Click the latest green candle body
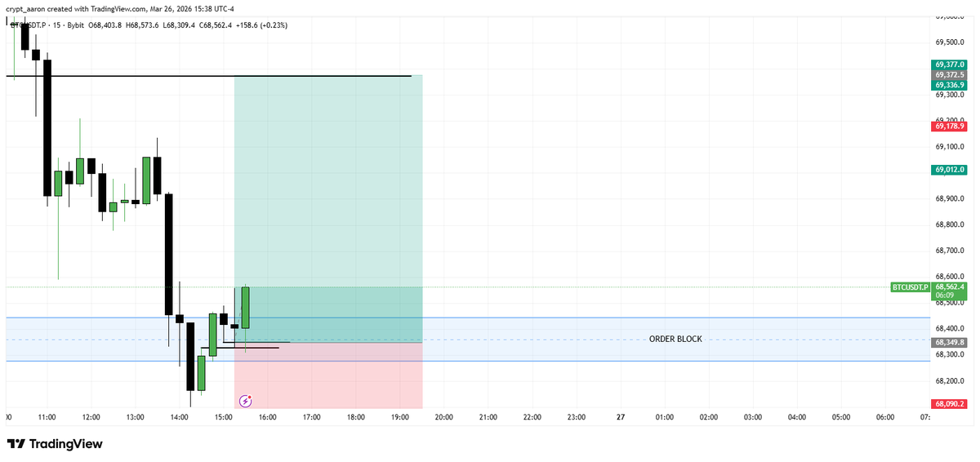This screenshot has height=462, width=980. pos(246,308)
